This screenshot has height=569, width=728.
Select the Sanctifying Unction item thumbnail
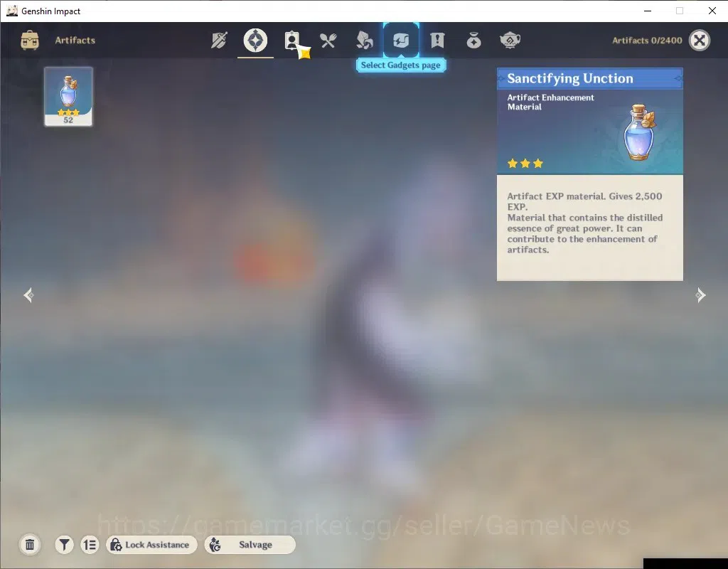pyautogui.click(x=68, y=97)
